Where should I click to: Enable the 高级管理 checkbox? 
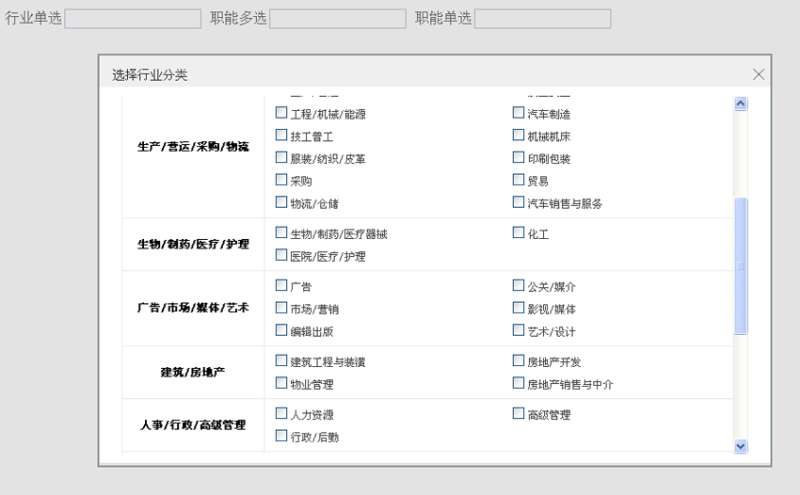coord(518,414)
